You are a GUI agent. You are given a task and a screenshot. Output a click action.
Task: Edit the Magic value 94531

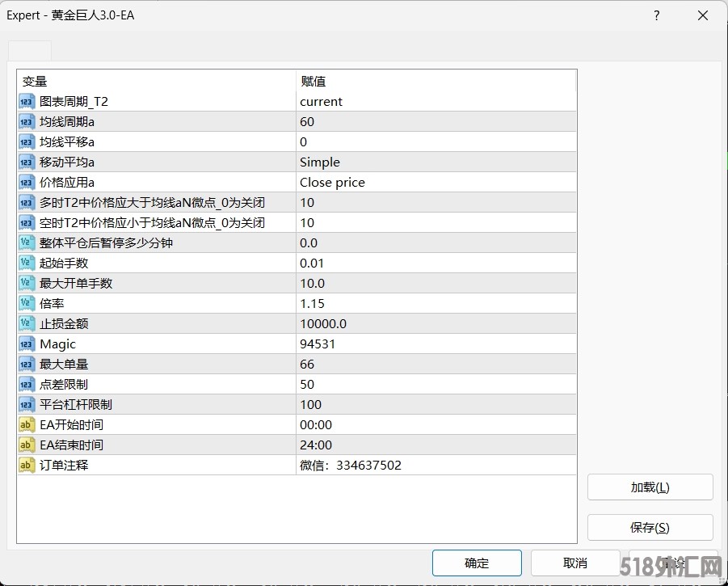tap(436, 344)
